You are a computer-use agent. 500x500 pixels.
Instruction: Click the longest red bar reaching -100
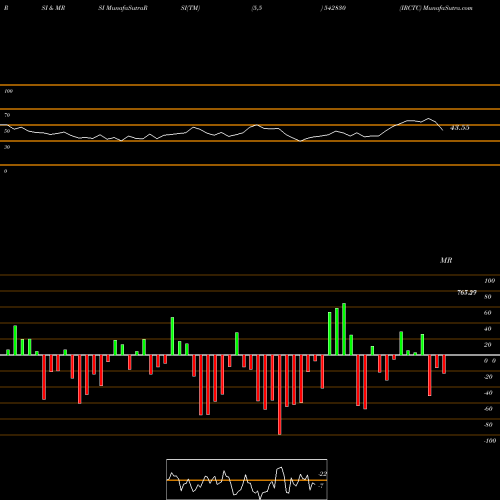pyautogui.click(x=280, y=395)
